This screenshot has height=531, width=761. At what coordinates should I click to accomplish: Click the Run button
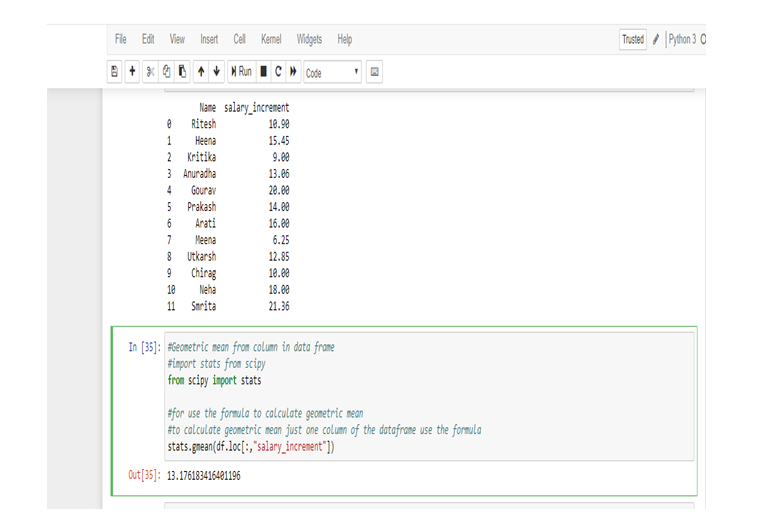pyautogui.click(x=242, y=72)
